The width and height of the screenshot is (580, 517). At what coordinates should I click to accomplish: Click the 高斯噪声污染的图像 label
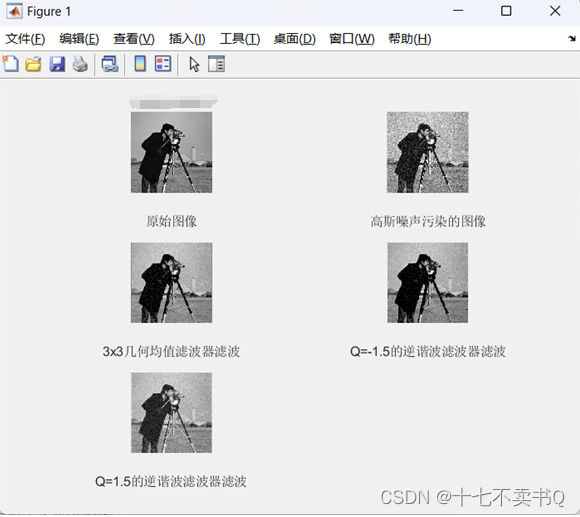(428, 222)
